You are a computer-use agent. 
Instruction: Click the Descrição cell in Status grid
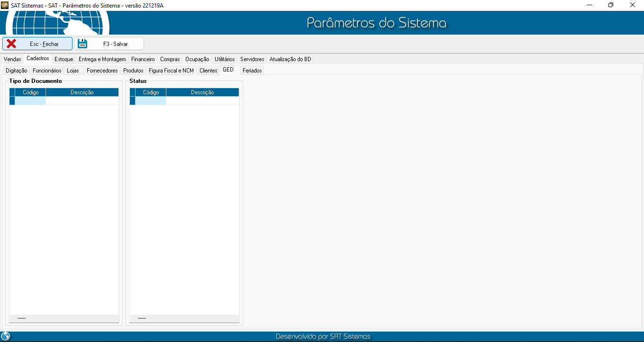[202, 101]
